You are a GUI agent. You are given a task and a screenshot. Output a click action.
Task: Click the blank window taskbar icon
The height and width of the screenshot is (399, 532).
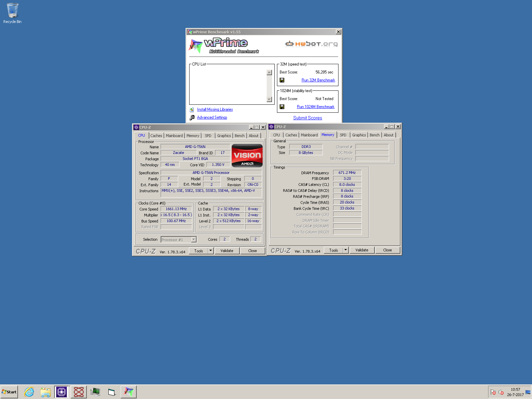point(112,392)
